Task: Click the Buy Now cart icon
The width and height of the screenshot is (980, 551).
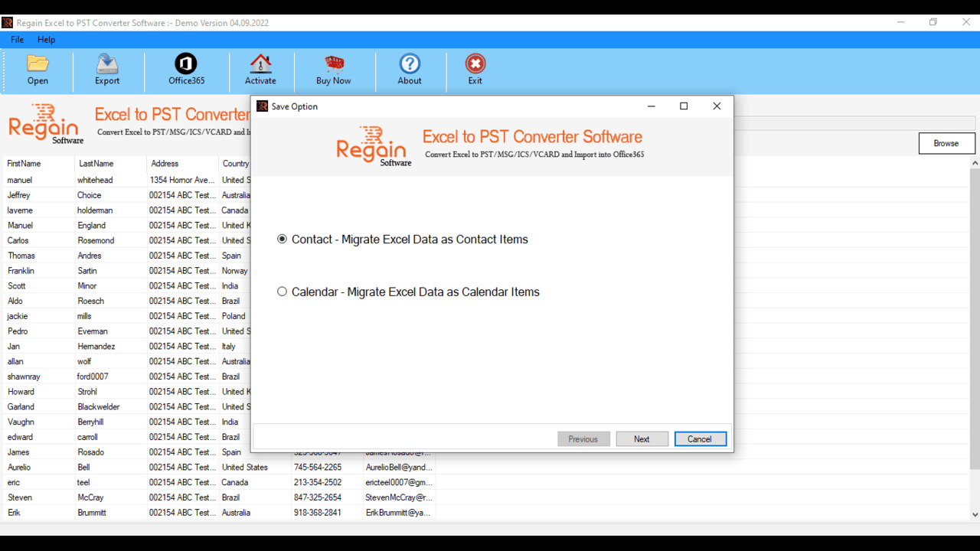Action: (334, 64)
